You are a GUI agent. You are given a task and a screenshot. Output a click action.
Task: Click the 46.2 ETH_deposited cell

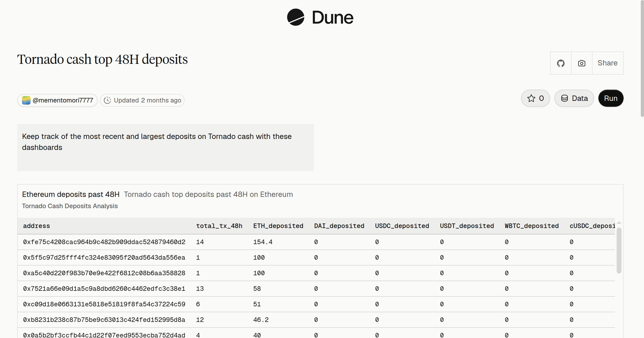click(261, 320)
